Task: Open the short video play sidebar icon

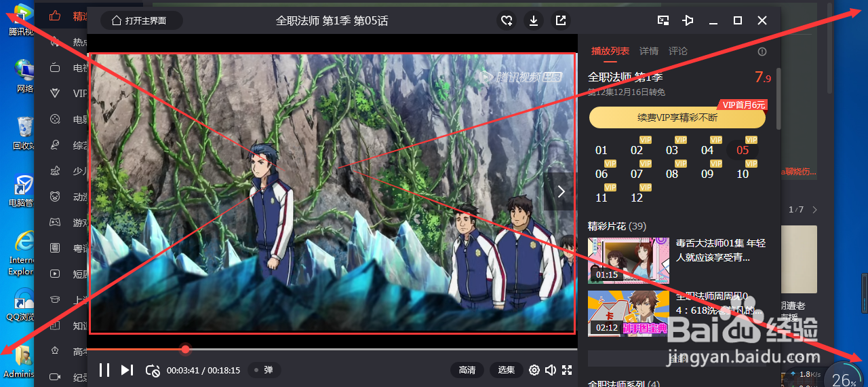Action: pyautogui.click(x=55, y=274)
